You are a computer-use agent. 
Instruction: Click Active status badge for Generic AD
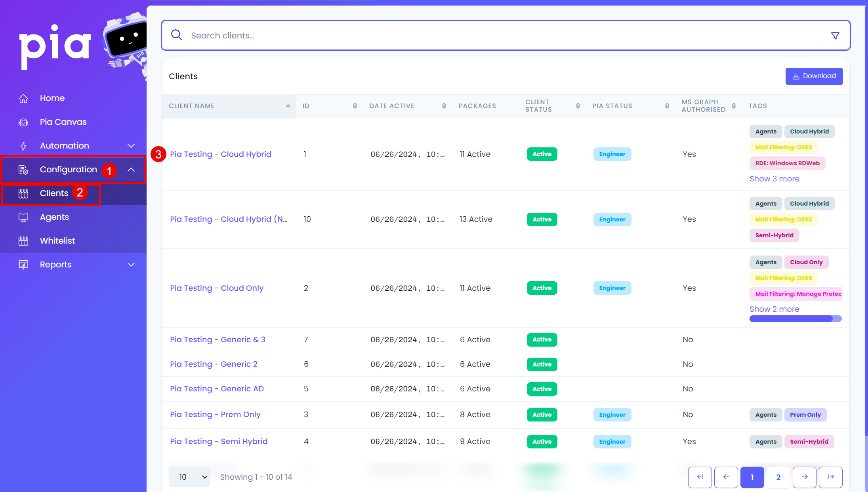542,389
